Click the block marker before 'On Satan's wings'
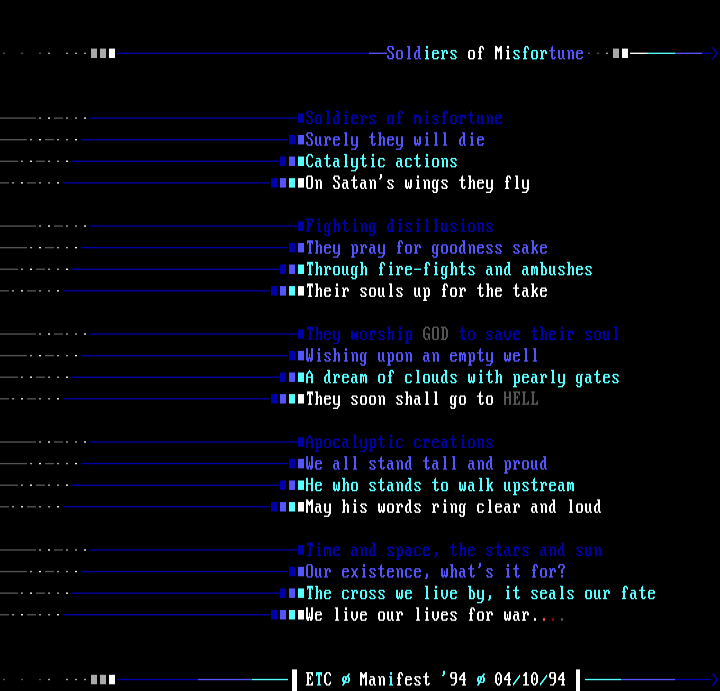The image size is (720, 691). click(x=287, y=183)
